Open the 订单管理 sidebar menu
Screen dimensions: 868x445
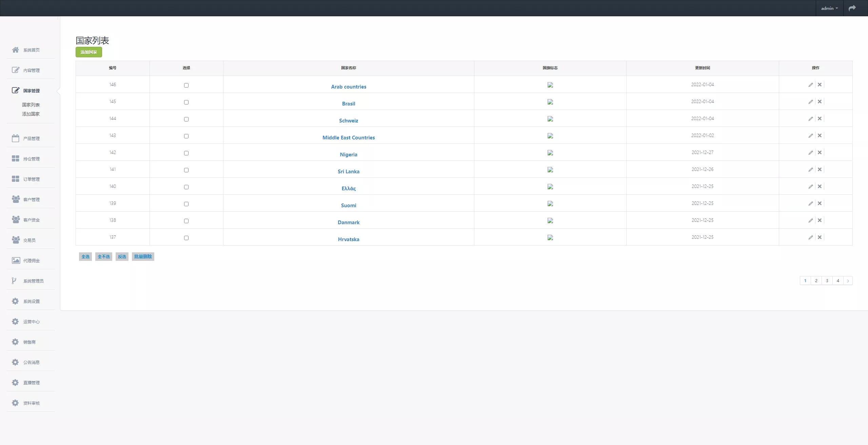coord(31,179)
